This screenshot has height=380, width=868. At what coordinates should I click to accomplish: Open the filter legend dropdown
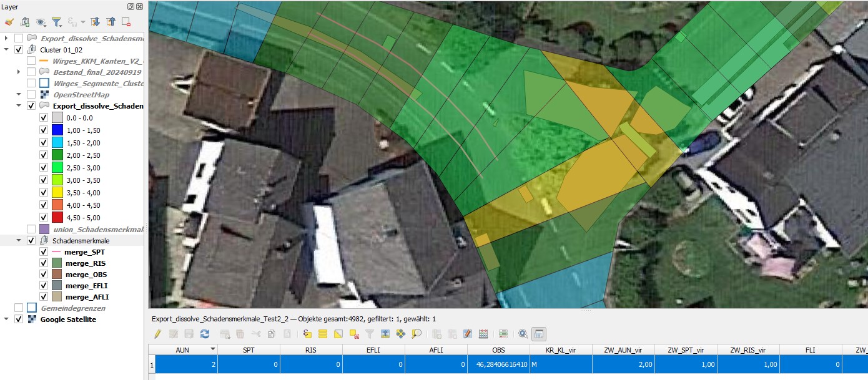tap(57, 22)
